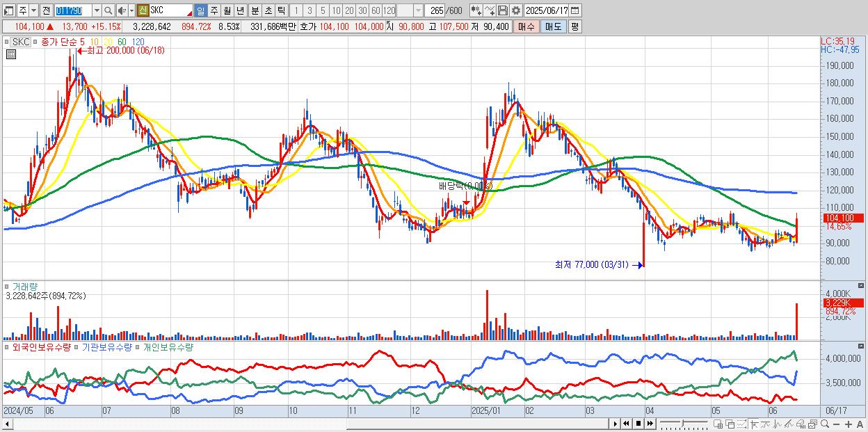Click the add candle indicator icon

click(x=476, y=10)
